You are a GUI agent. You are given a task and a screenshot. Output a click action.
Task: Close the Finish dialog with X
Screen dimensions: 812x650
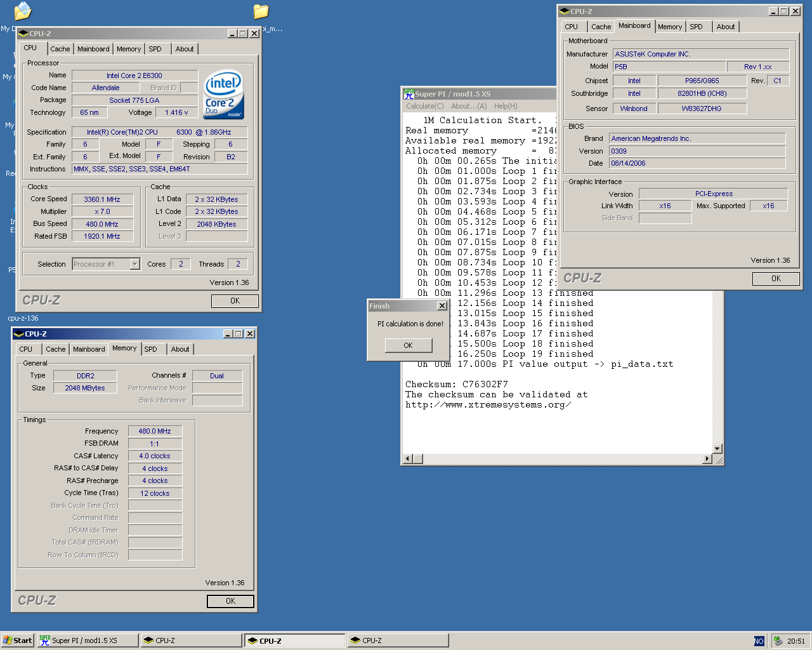pyautogui.click(x=442, y=306)
